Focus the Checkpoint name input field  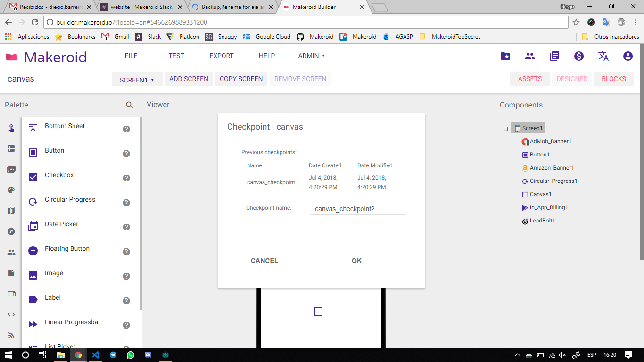click(x=358, y=209)
